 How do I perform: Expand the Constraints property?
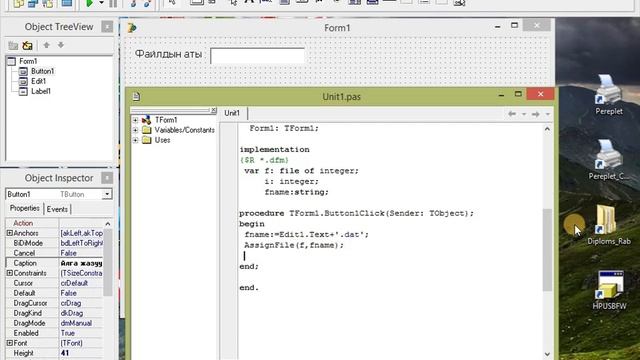(9, 273)
